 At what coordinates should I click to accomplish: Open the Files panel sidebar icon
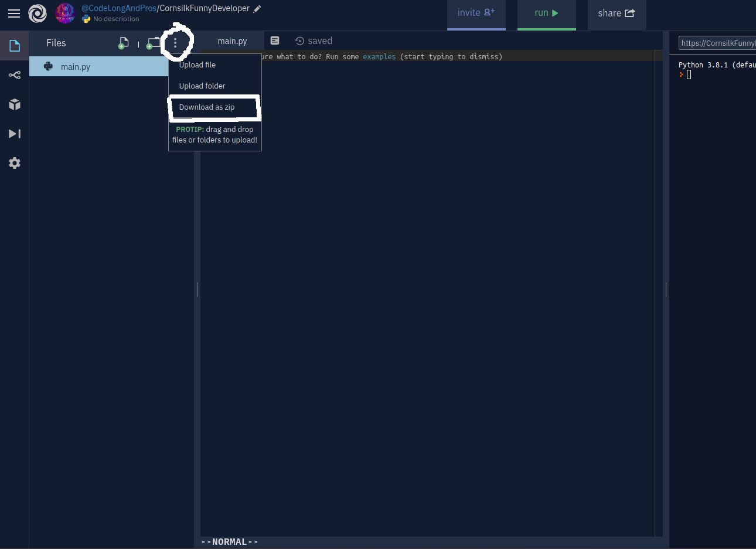pyautogui.click(x=15, y=46)
